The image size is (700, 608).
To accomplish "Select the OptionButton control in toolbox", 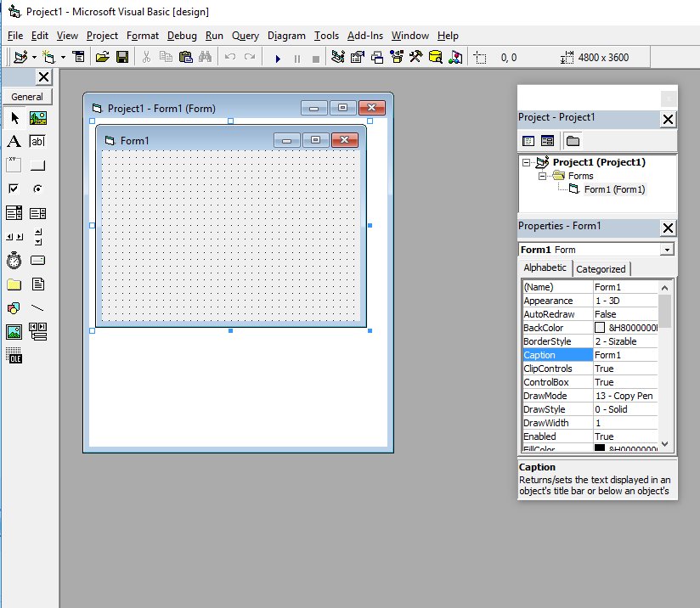I will click(38, 189).
